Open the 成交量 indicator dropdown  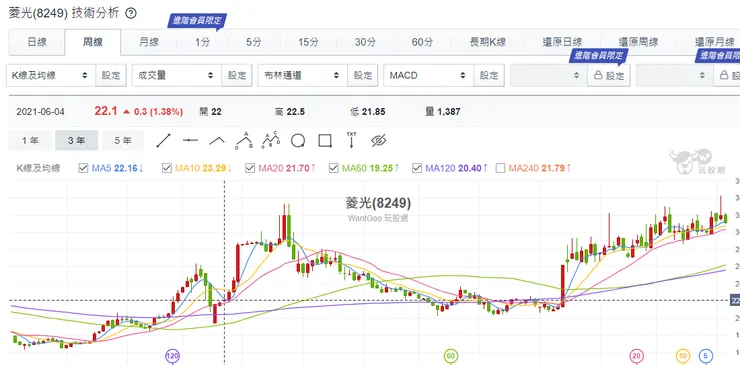tap(177, 75)
